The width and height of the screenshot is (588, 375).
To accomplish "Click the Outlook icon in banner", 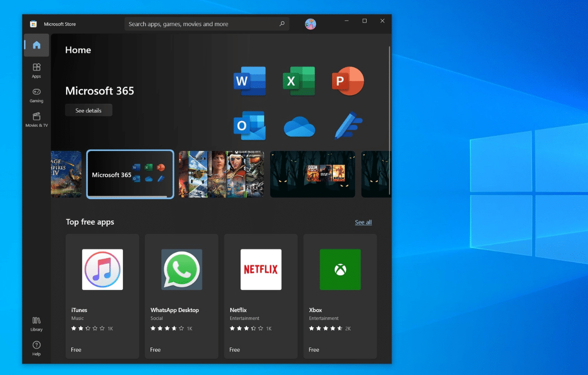I will pyautogui.click(x=249, y=125).
